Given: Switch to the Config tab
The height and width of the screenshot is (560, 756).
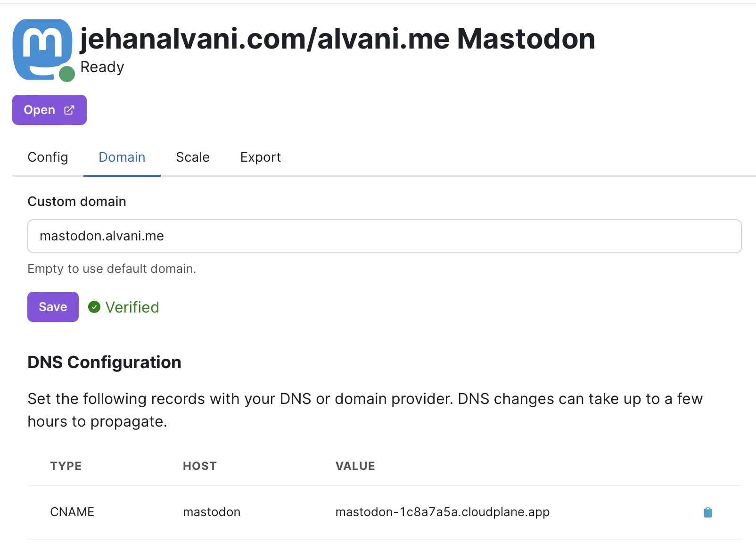Looking at the screenshot, I should 48,157.
